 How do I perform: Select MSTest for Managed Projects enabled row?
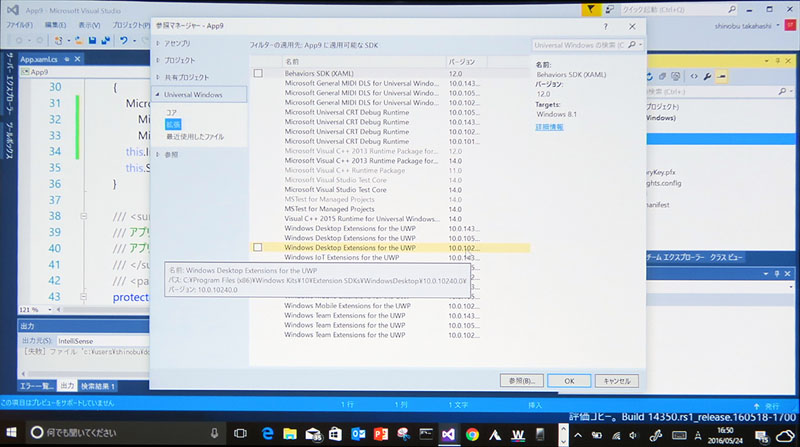click(x=391, y=209)
